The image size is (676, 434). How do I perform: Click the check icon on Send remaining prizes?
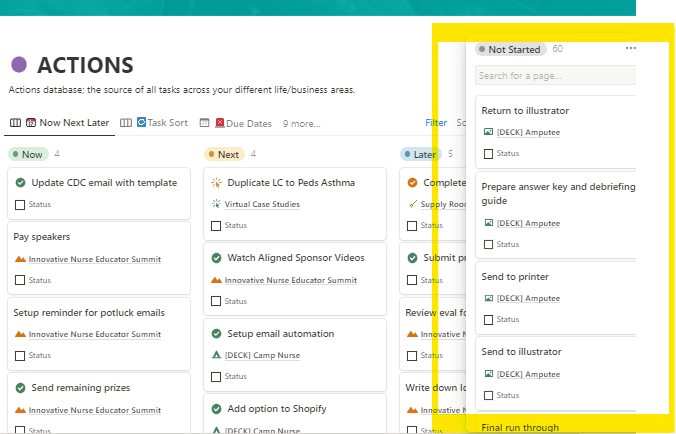[20, 388]
